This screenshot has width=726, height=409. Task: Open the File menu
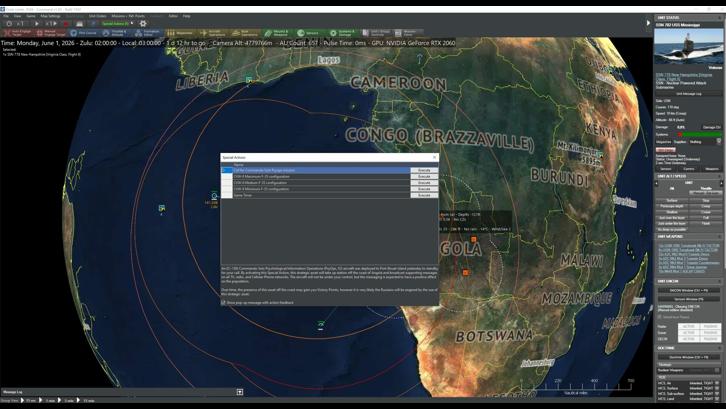(6, 16)
